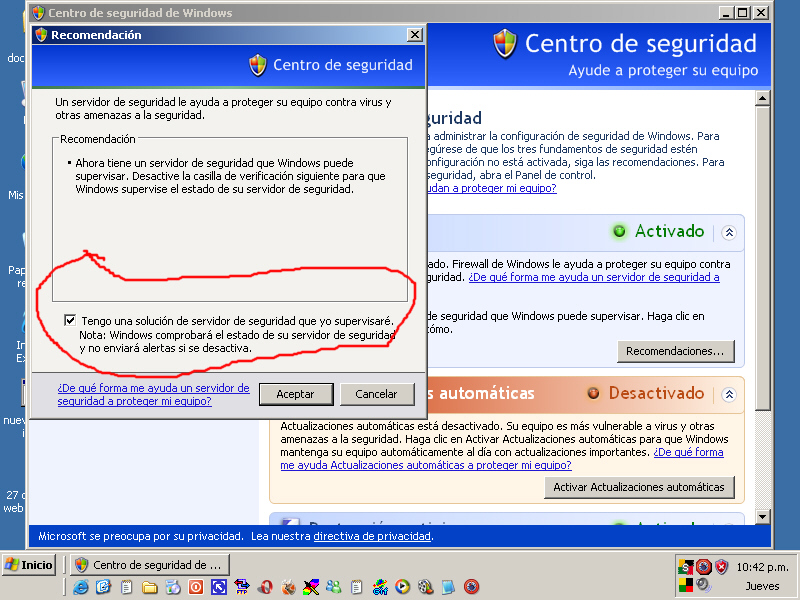This screenshot has width=800, height=600.
Task: Open the dialog's servidor de seguridad help link
Action: tap(154, 394)
